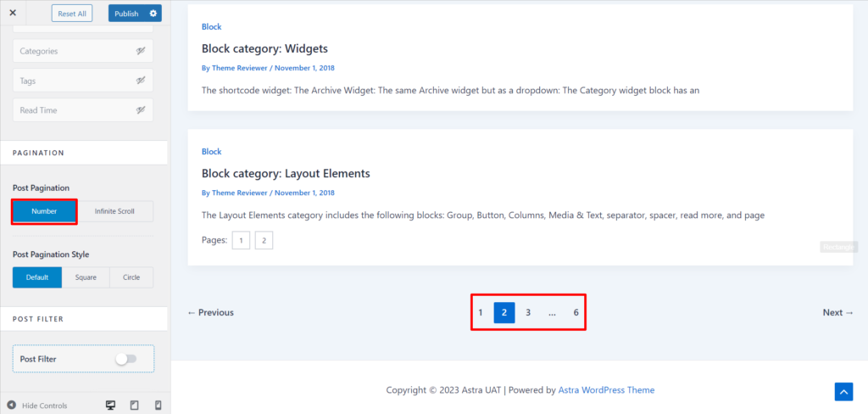The image size is (868, 414).
Task: Choose Number post pagination option
Action: [x=44, y=211]
